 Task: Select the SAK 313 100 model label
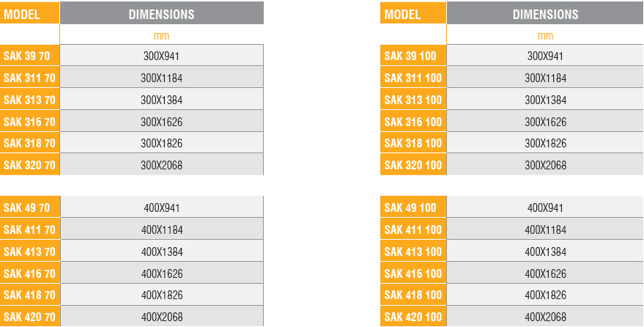(x=413, y=100)
